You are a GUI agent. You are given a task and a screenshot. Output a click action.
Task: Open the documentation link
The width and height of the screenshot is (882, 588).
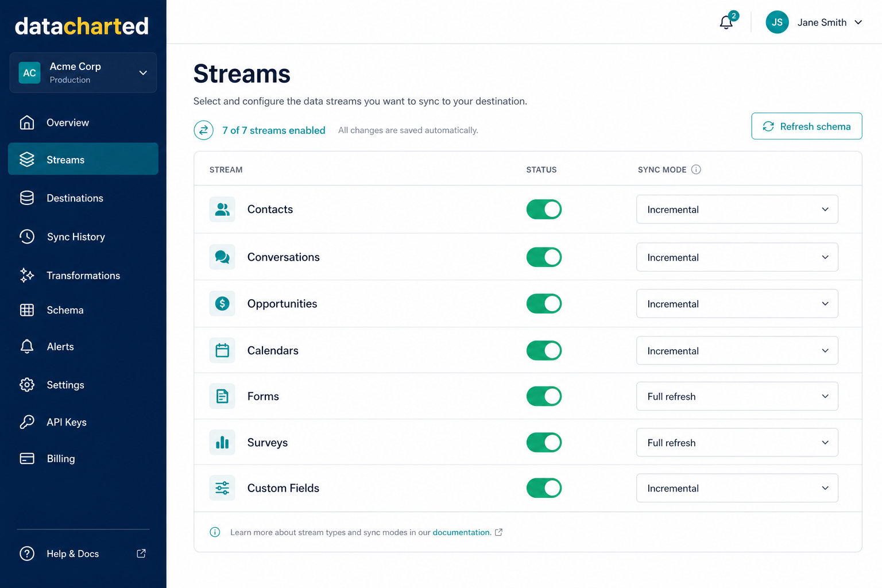coord(461,532)
